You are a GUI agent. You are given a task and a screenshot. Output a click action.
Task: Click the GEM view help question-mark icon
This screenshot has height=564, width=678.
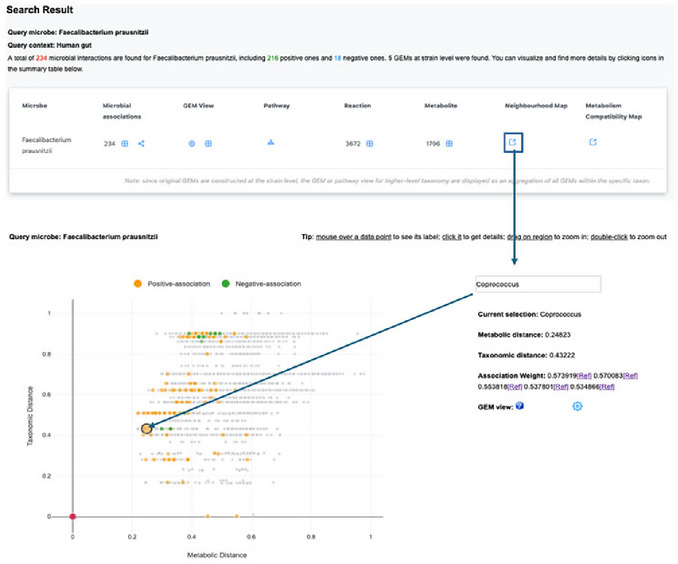click(520, 406)
